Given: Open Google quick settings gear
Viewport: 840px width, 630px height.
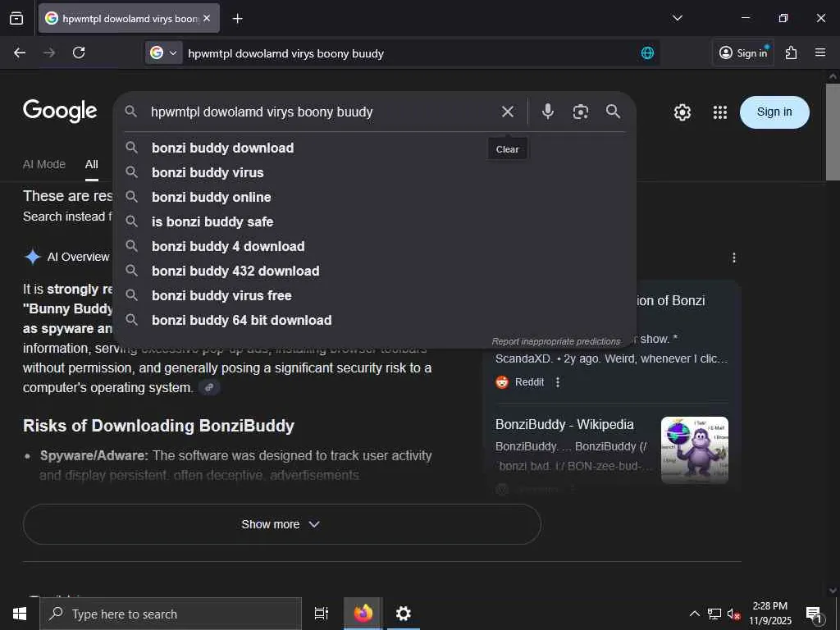Looking at the screenshot, I should tap(682, 112).
